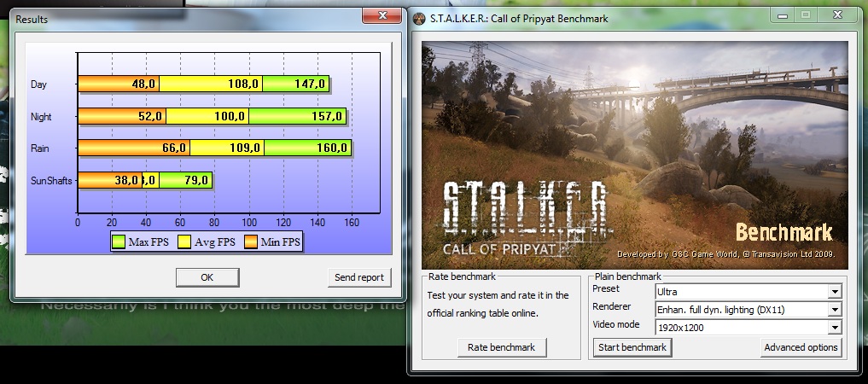Click the Night max value 157,0
This screenshot has width=868, height=384.
pos(327,116)
